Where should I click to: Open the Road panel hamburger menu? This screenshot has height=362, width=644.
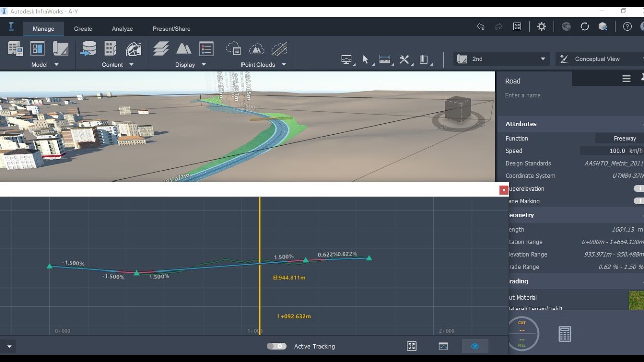coord(626,79)
